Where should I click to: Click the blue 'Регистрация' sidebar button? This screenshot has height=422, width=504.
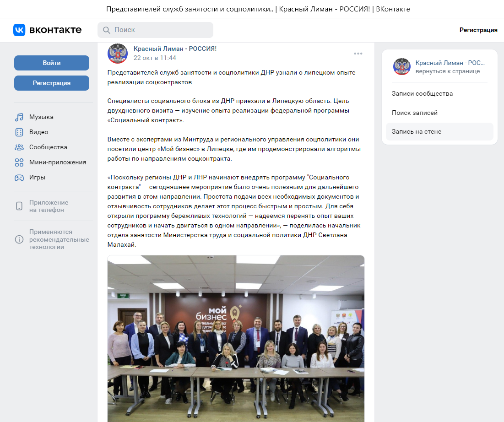52,83
